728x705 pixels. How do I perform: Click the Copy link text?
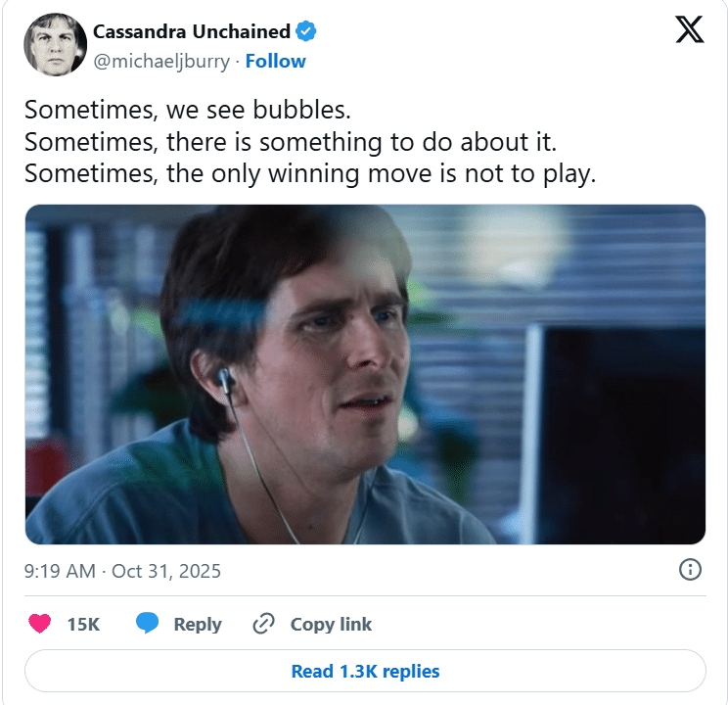coord(331,624)
